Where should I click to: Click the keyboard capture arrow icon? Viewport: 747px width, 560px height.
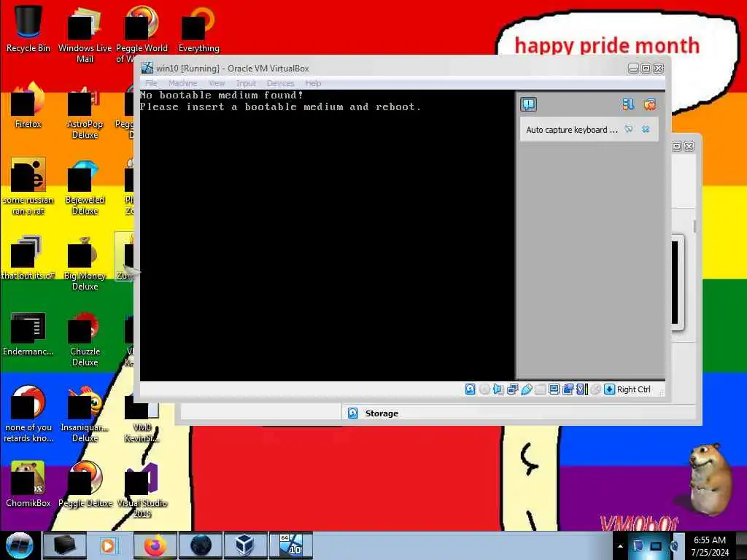click(609, 389)
